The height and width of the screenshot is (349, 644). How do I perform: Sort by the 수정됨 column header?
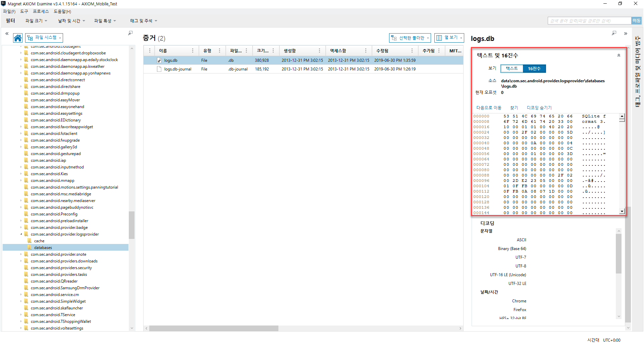click(x=395, y=51)
